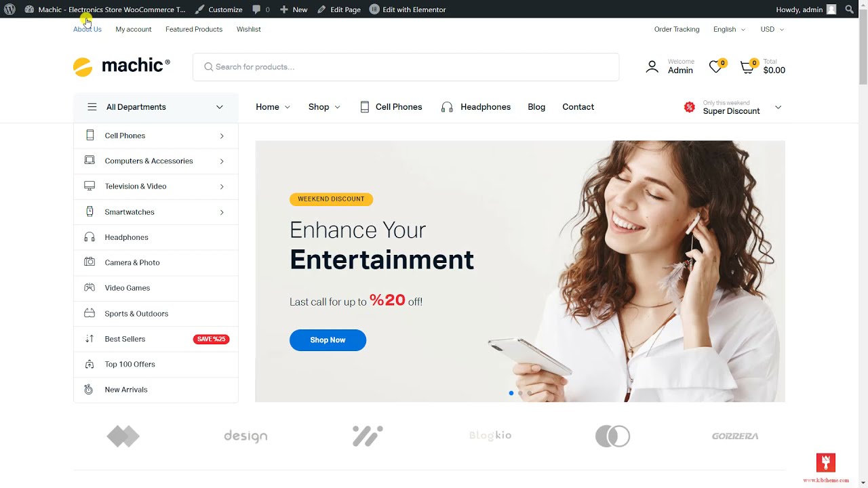The height and width of the screenshot is (488, 868).
Task: Go to the Blog nav item
Action: tap(536, 107)
